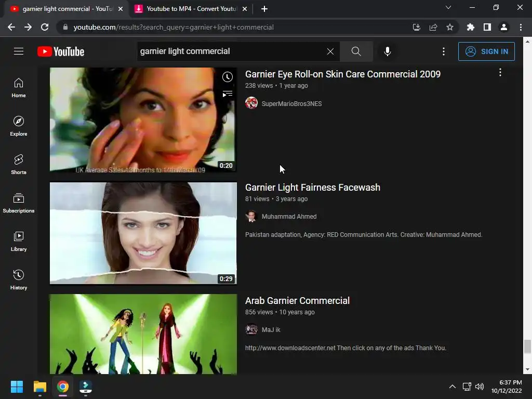Add Garnier Eye Roll-on video to queue

click(228, 94)
